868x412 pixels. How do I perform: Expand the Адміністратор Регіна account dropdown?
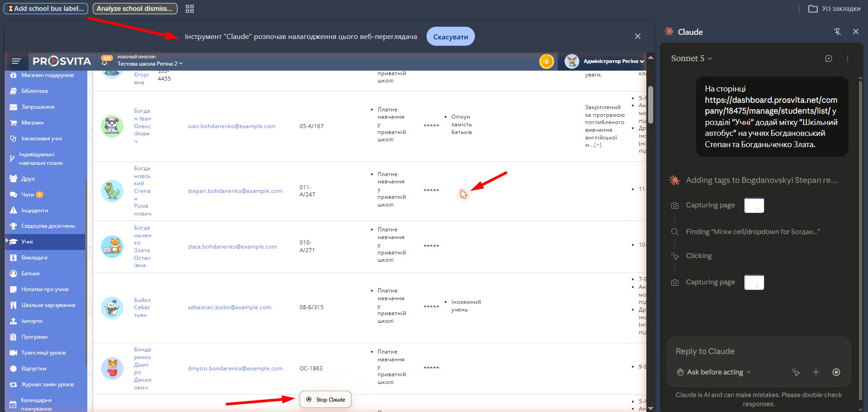pyautogui.click(x=613, y=61)
